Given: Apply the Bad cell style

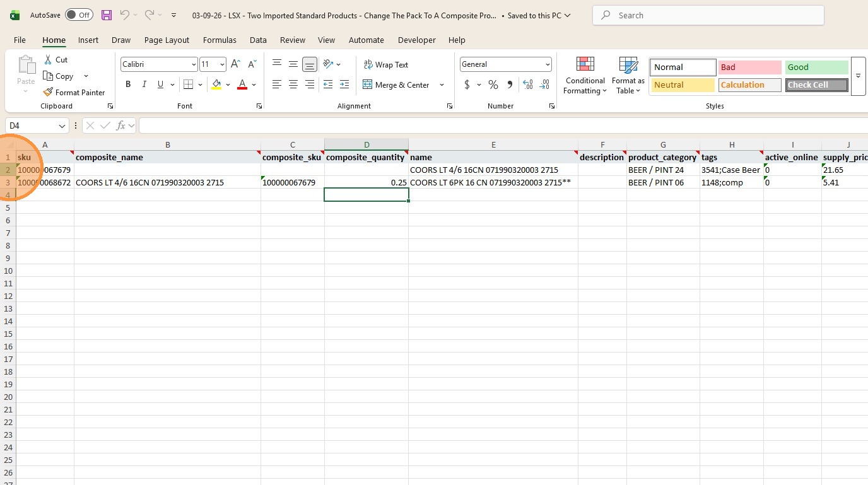Looking at the screenshot, I should coord(750,67).
